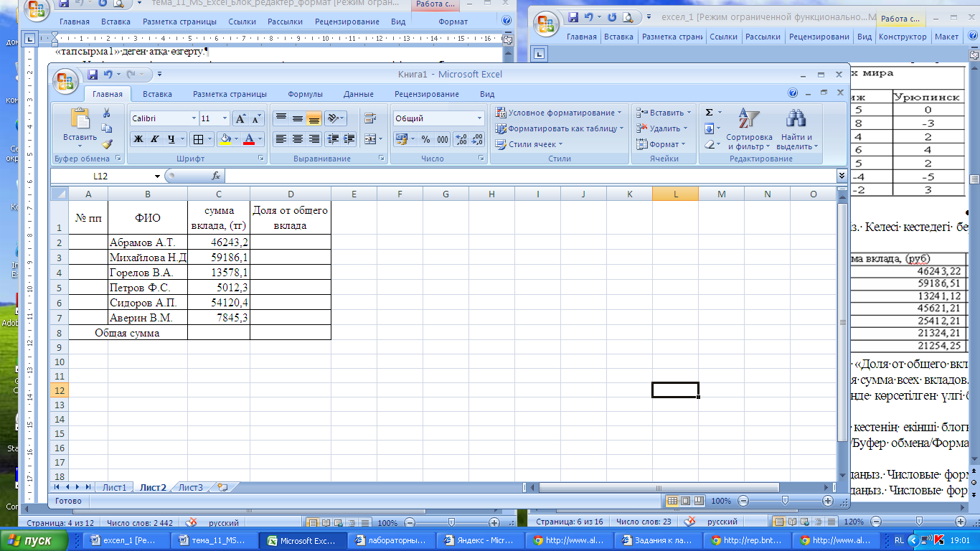The image size is (980, 551).
Task: Toggle italic К formatting
Action: pos(154,139)
